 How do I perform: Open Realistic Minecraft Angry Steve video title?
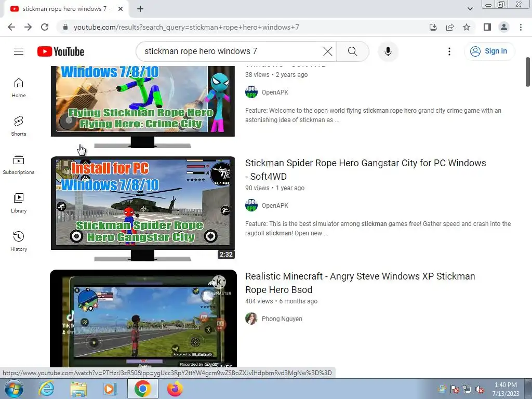point(360,283)
